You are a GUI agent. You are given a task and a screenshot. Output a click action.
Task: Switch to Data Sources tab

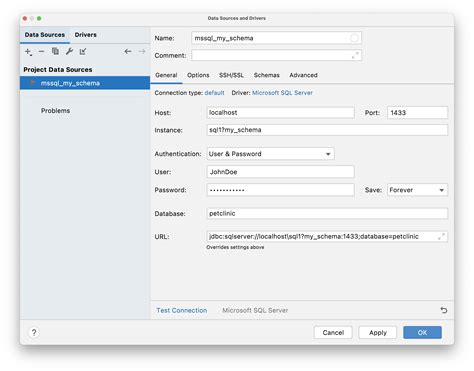pyautogui.click(x=45, y=35)
